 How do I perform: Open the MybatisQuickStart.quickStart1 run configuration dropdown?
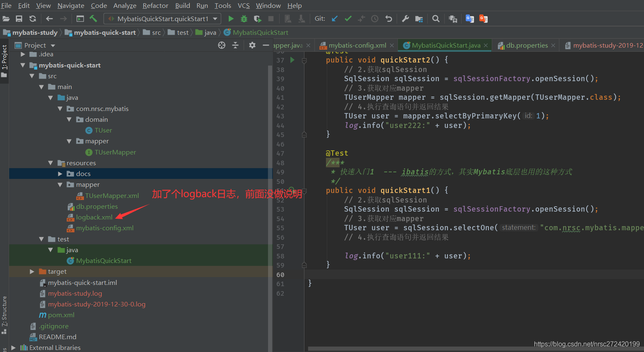[x=163, y=19]
